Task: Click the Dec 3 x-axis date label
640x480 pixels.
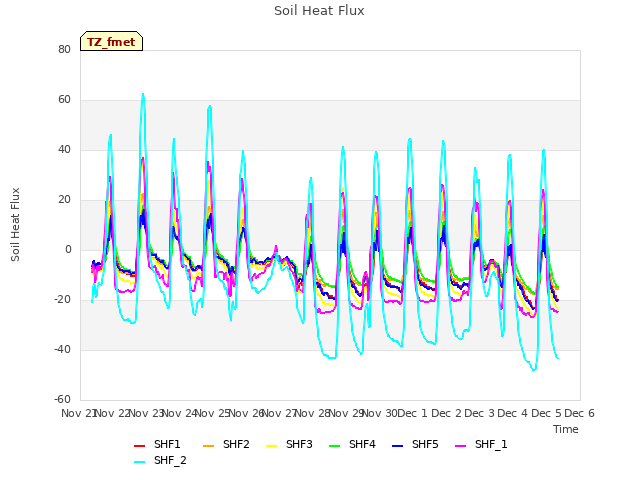Action: [x=480, y=413]
